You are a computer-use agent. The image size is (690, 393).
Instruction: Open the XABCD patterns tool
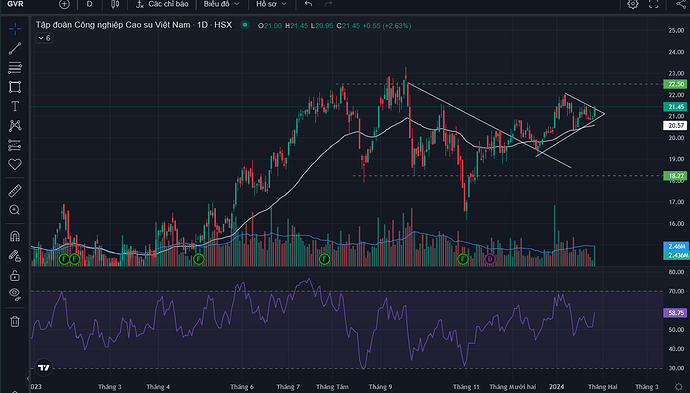(15, 125)
